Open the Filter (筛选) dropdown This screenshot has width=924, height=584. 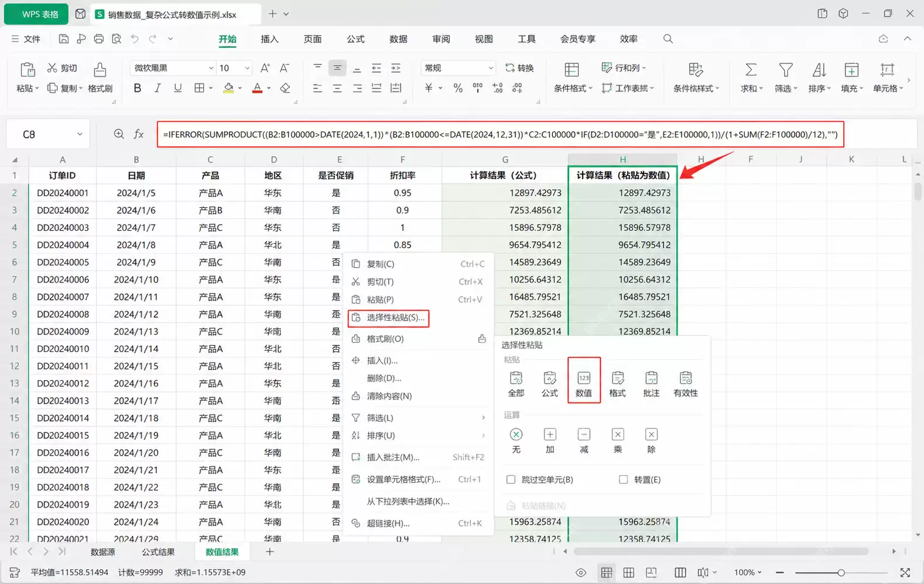[x=786, y=88]
